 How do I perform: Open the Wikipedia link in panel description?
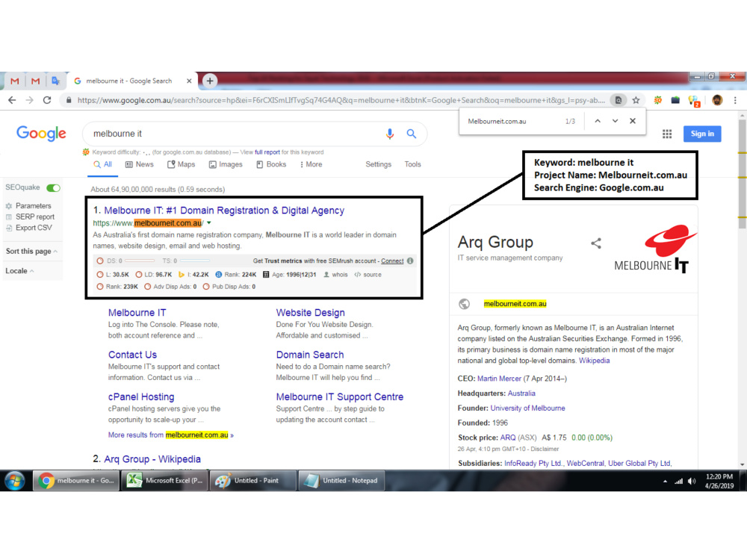[594, 361]
